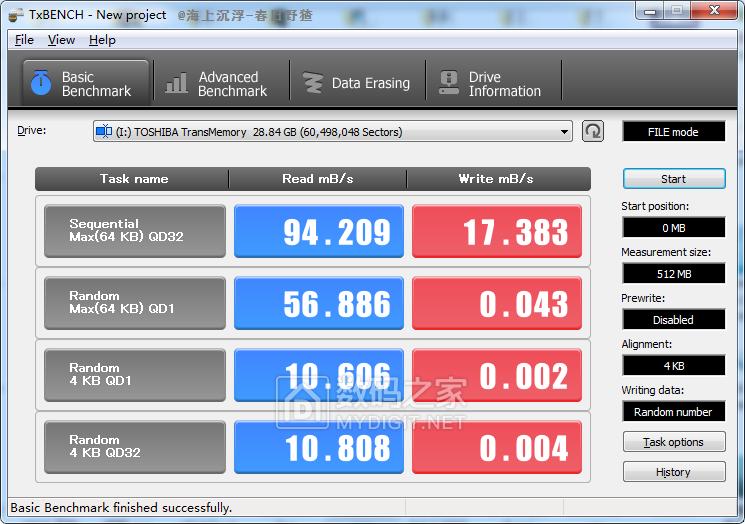The width and height of the screenshot is (745, 524).
Task: Click the Advanced Benchmark bar chart icon
Action: tap(177, 84)
